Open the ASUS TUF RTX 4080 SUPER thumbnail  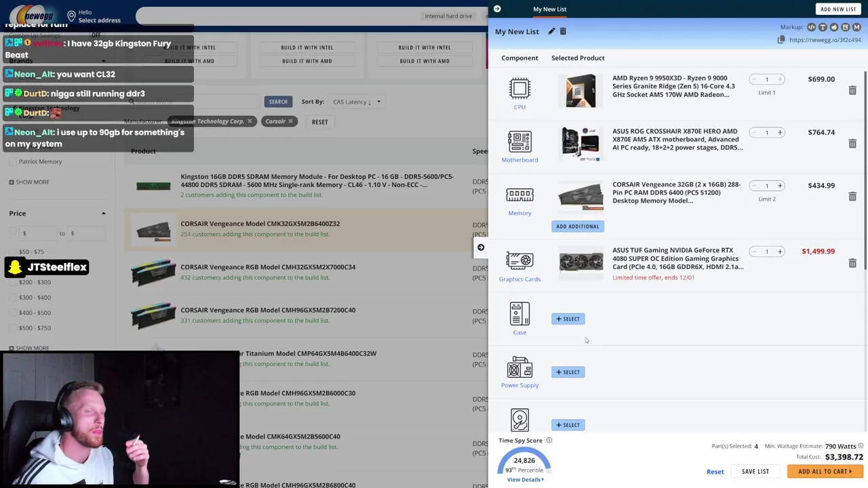(580, 262)
